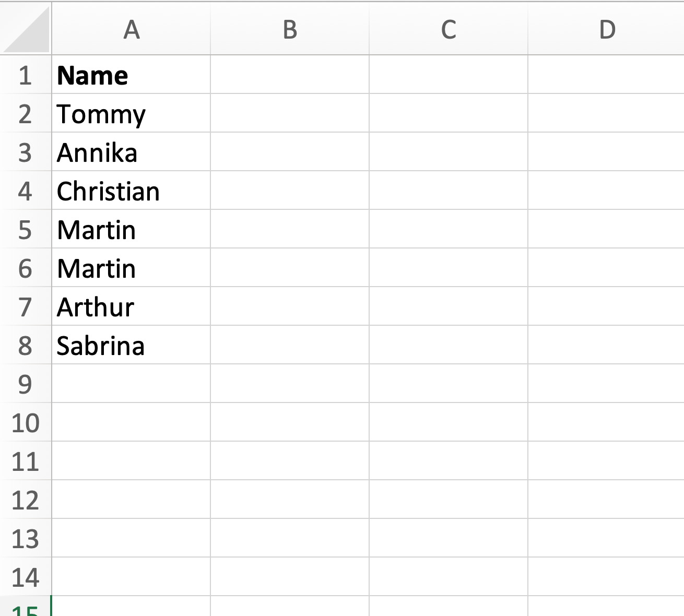Click the Christian cell
The image size is (684, 616).
coord(131,191)
